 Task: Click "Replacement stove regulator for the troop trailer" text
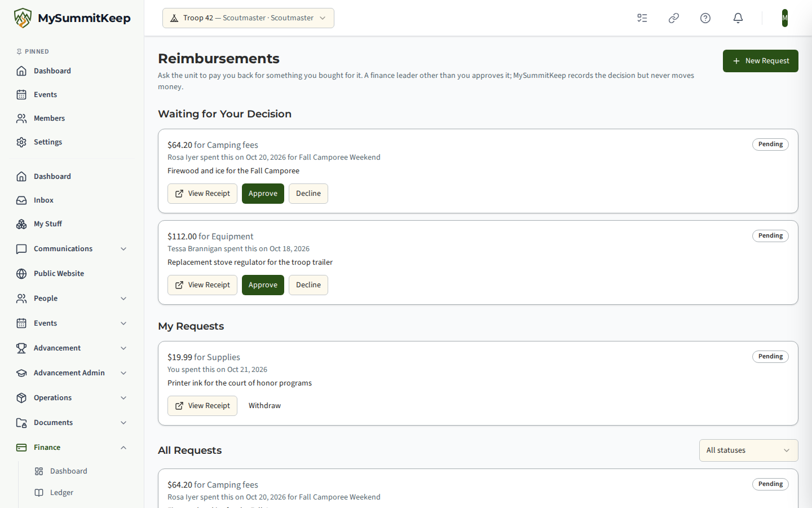250,262
